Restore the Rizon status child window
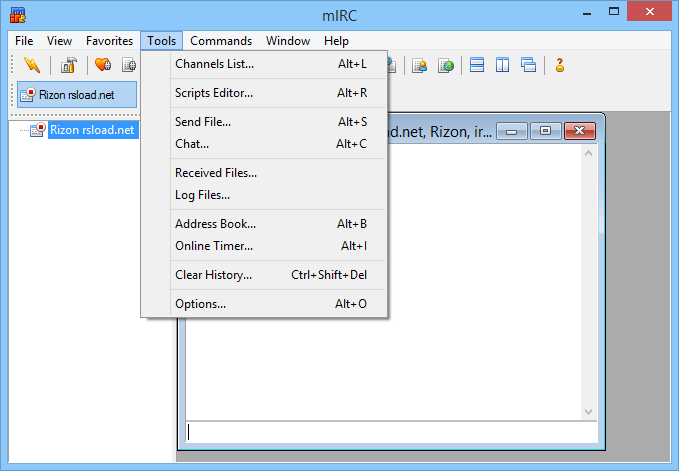This screenshot has height=471, width=679. [546, 131]
